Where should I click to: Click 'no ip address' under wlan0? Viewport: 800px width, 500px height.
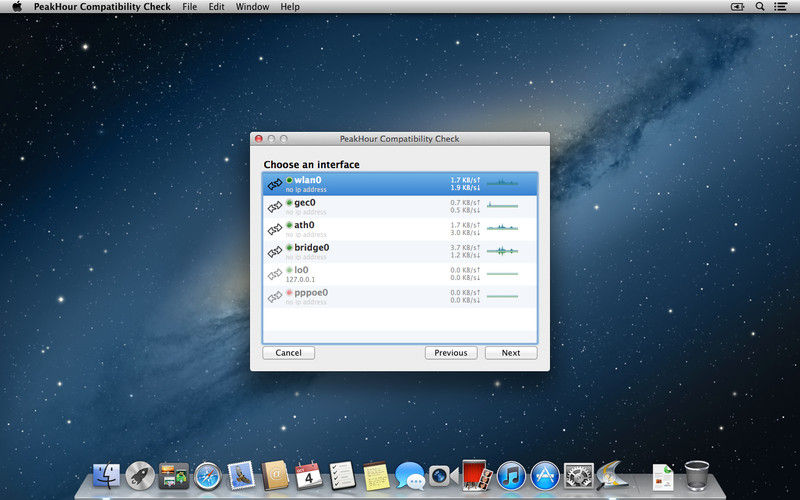306,189
